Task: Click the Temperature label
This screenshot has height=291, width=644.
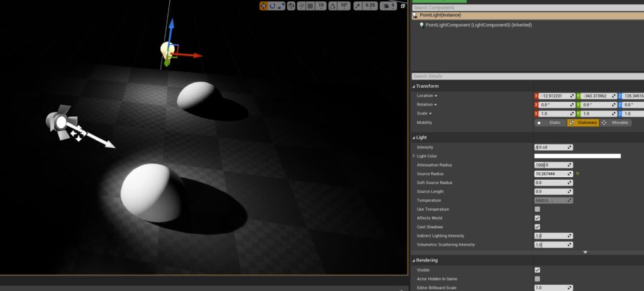Action: (x=429, y=200)
